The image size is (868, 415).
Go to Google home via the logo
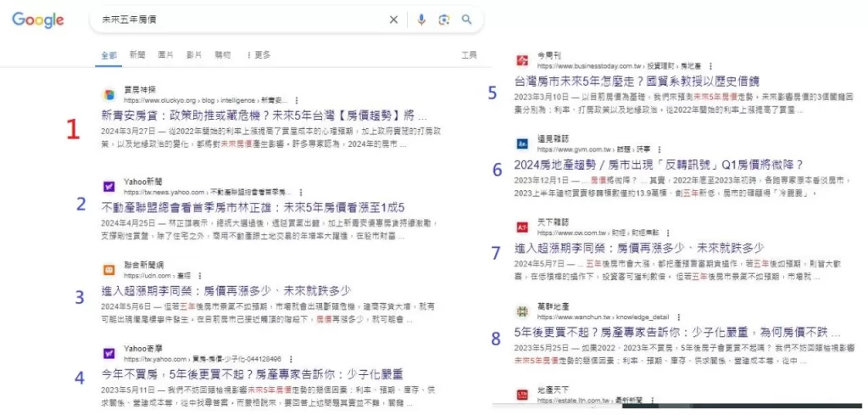point(38,20)
